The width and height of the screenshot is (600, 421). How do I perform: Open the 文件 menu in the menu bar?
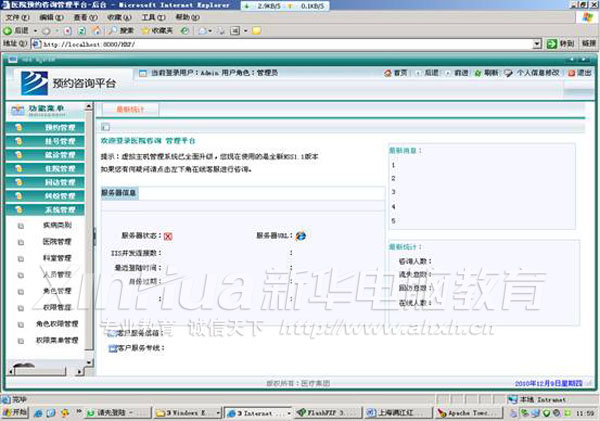tap(16, 17)
